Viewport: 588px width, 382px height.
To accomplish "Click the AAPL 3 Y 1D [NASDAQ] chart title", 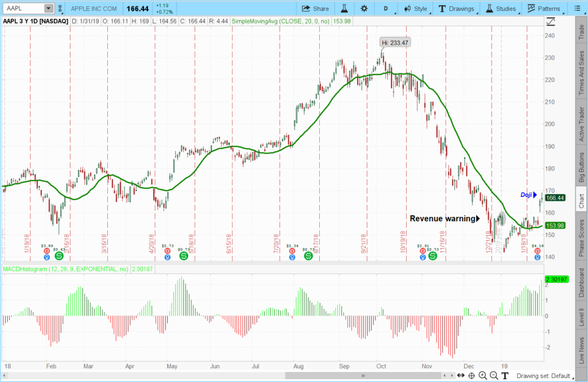I will [36, 21].
